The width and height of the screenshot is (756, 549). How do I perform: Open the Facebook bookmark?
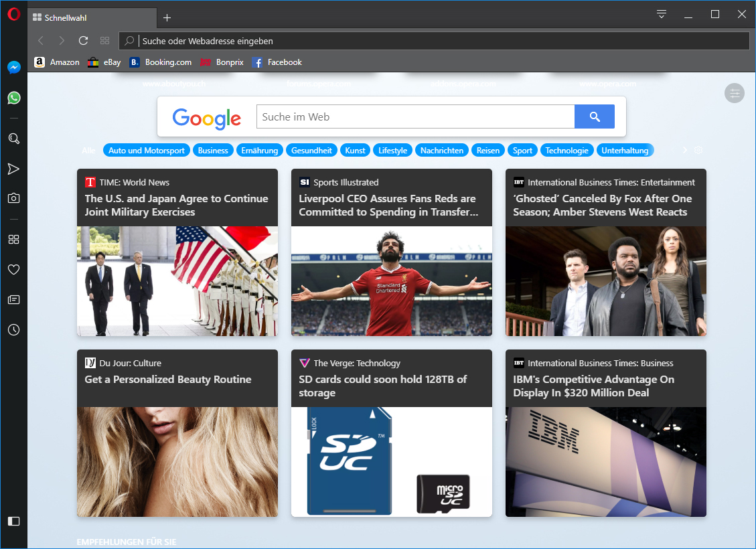(x=277, y=62)
